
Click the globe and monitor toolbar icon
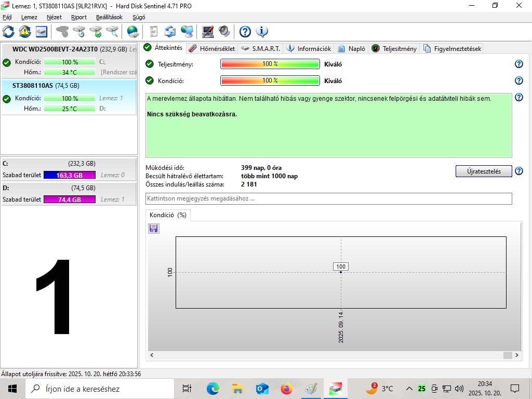click(x=187, y=32)
